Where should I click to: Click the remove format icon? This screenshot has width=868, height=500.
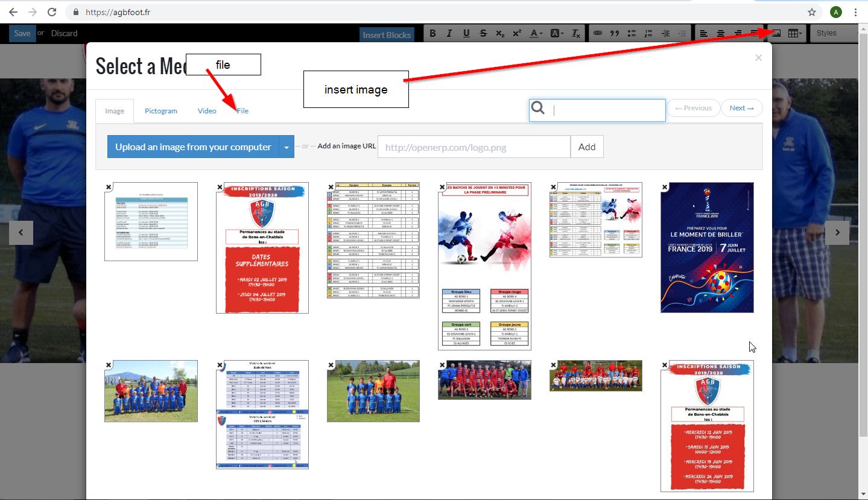click(x=576, y=34)
